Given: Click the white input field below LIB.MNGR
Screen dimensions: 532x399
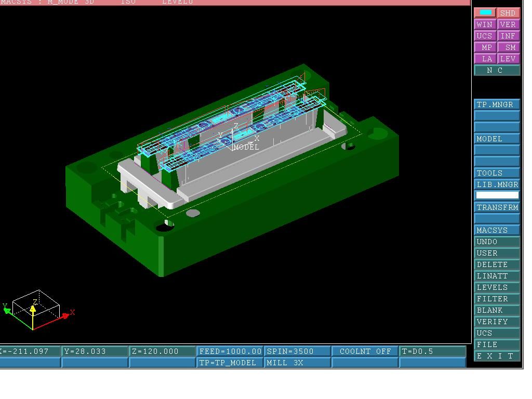Looking at the screenshot, I should tap(497, 195).
